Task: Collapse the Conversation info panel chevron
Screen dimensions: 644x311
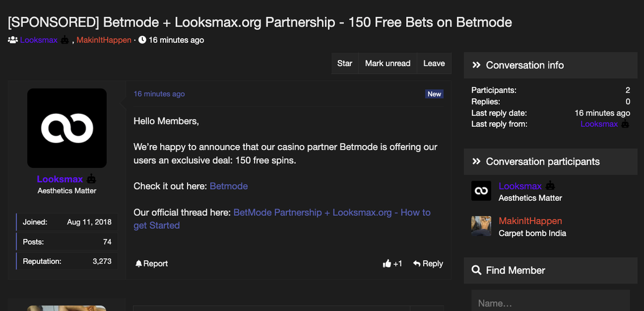Action: click(476, 65)
